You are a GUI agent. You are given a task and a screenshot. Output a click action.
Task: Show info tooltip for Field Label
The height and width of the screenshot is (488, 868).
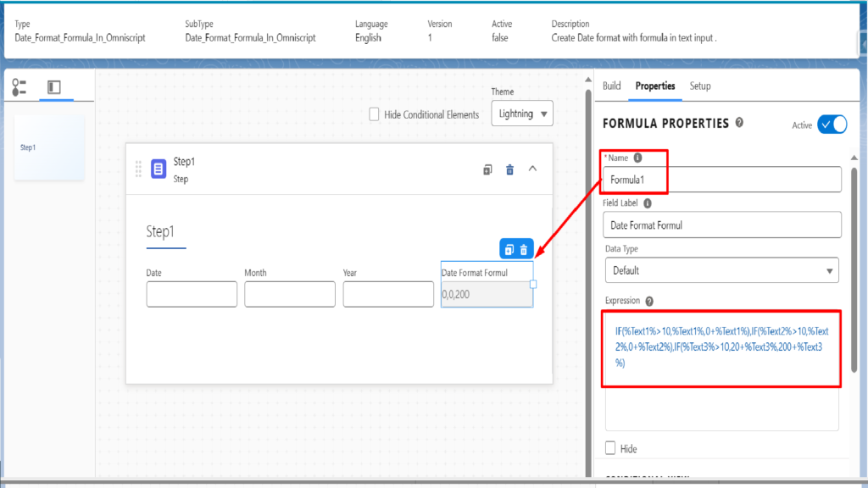coord(647,203)
